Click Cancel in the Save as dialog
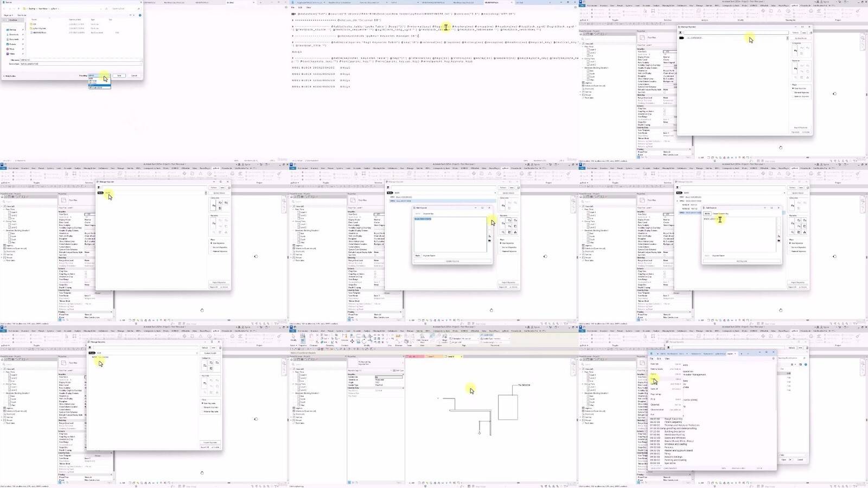 [134, 75]
